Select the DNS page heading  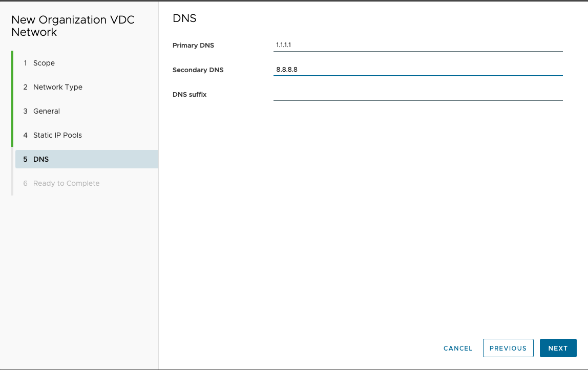click(x=184, y=18)
